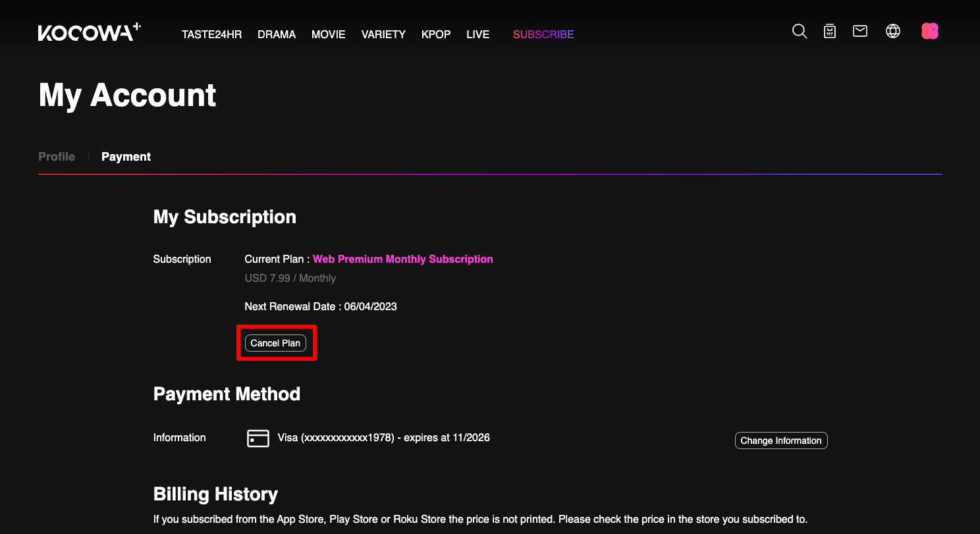Open the mail envelope icon

click(x=860, y=31)
